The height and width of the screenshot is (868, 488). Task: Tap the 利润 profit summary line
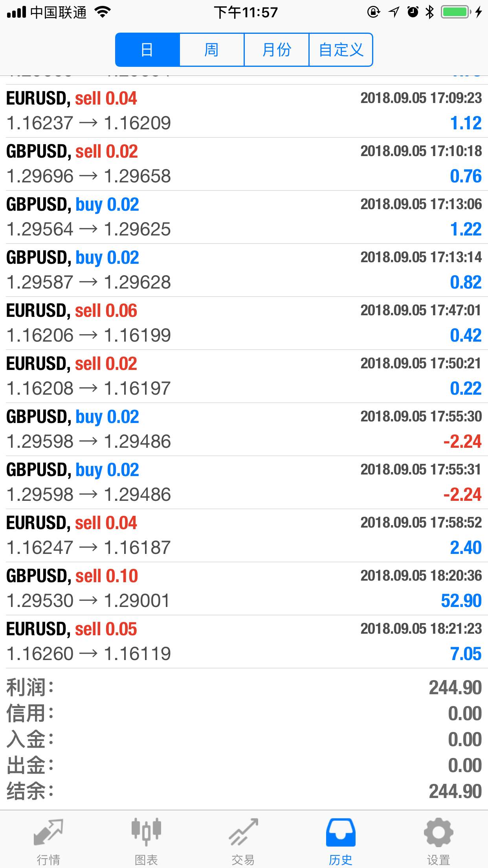tap(244, 688)
